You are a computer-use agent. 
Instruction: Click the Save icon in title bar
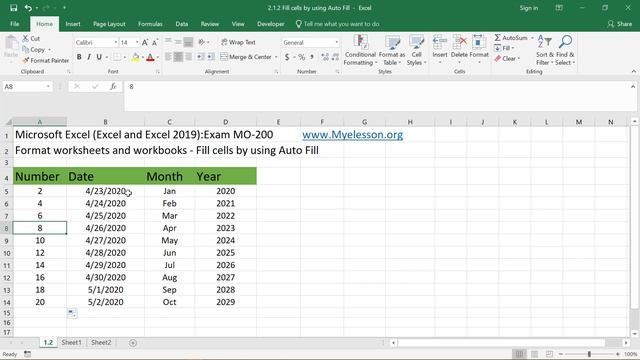(x=13, y=8)
